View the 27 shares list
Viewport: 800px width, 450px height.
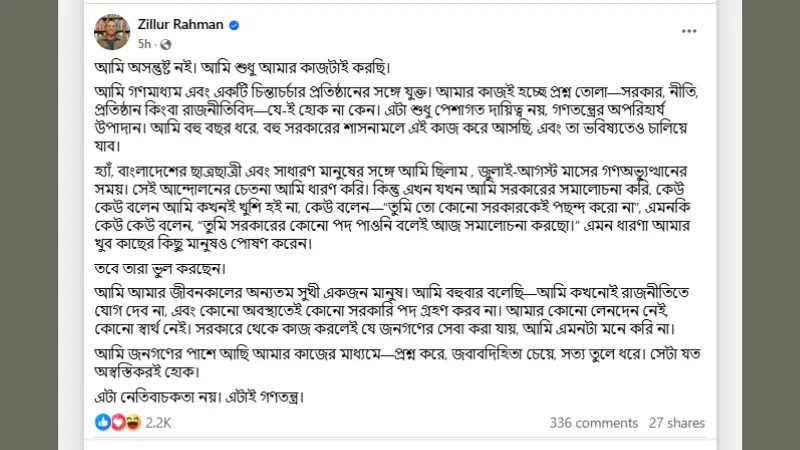pos(677,423)
